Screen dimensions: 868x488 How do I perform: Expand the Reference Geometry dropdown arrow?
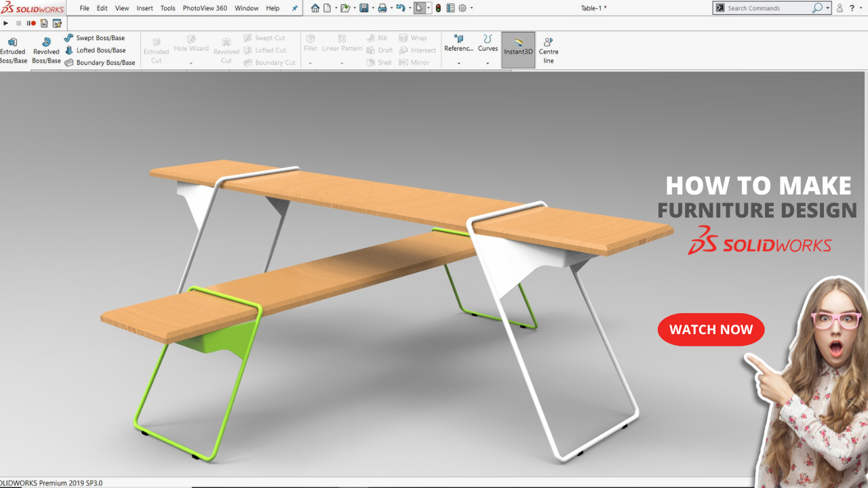click(x=458, y=63)
